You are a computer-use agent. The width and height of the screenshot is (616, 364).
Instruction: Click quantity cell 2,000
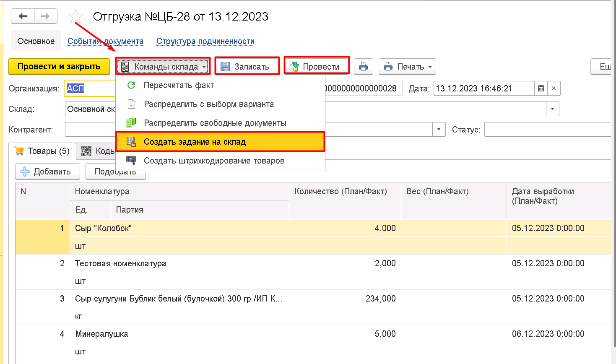[345, 263]
